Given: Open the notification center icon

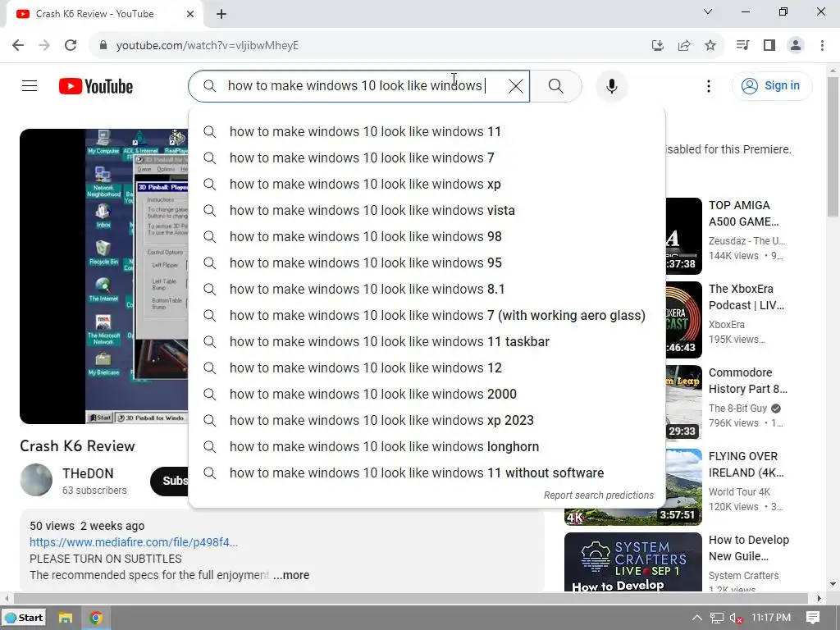Looking at the screenshot, I should [813, 618].
